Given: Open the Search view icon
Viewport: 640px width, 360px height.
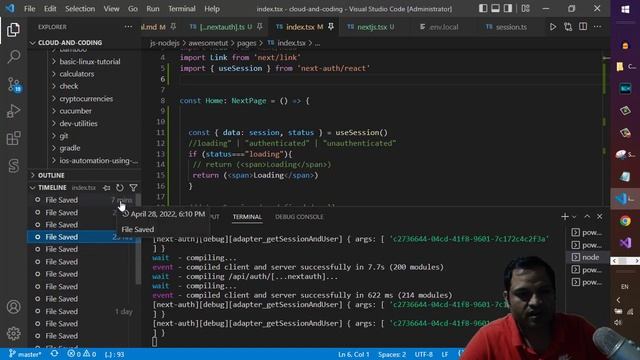Looking at the screenshot, I should click(13, 56).
